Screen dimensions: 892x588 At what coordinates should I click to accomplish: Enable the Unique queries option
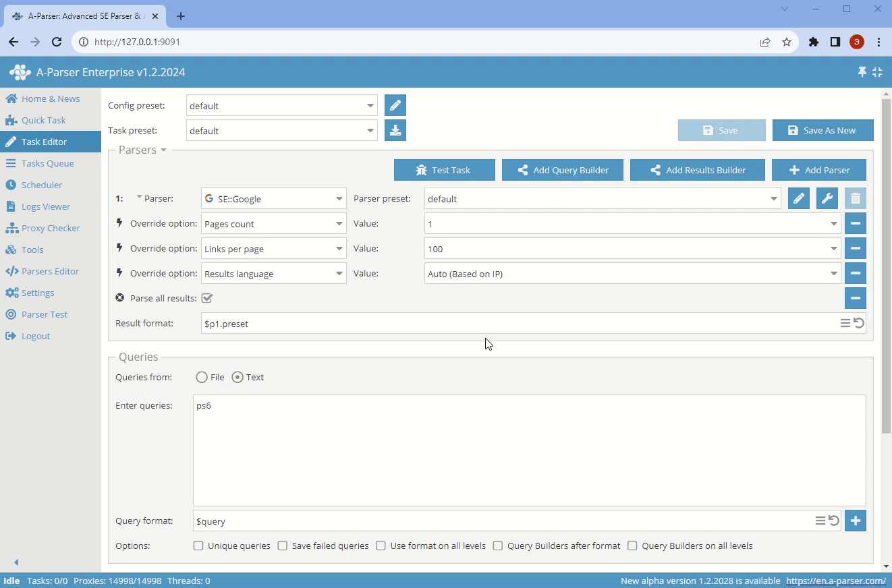tap(198, 545)
